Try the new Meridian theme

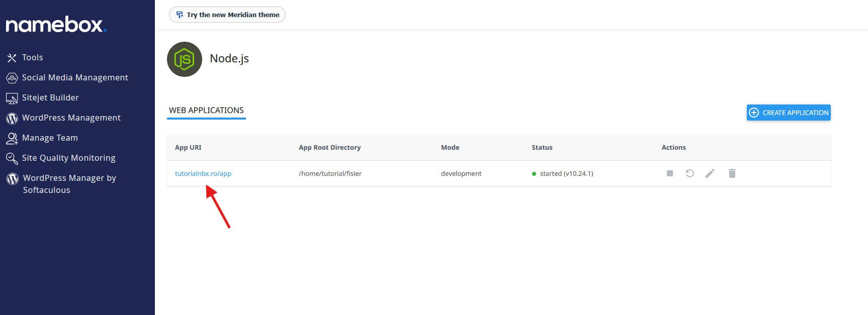[227, 15]
